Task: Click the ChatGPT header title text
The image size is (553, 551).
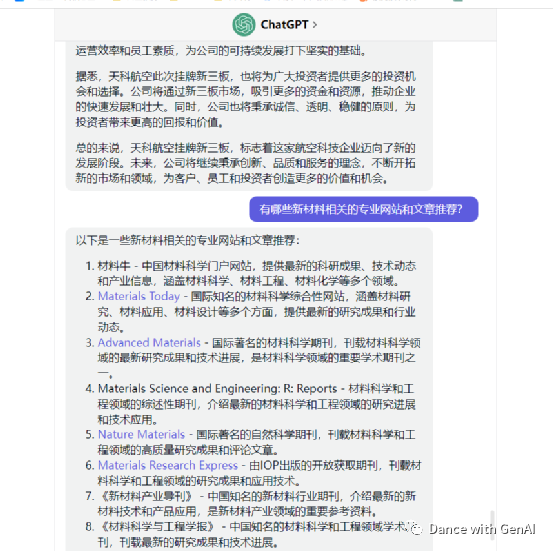Action: [284, 25]
